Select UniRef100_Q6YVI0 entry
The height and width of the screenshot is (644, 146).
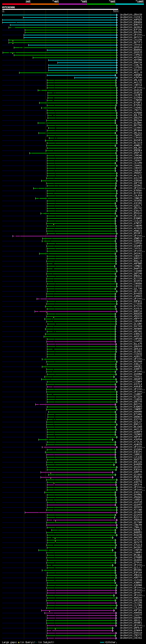(x=131, y=37)
